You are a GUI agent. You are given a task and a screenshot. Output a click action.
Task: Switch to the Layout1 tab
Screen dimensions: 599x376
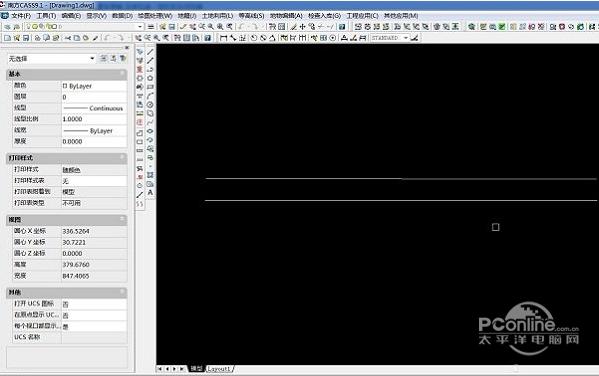219,369
